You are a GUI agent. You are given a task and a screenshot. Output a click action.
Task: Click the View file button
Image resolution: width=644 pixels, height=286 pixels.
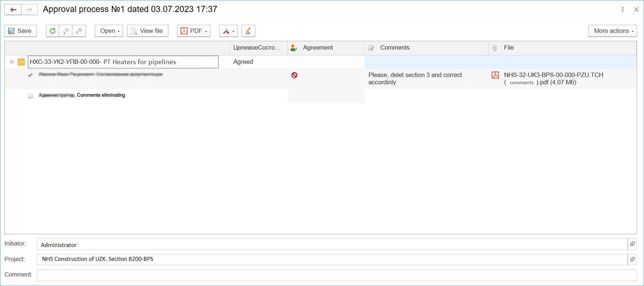[148, 31]
